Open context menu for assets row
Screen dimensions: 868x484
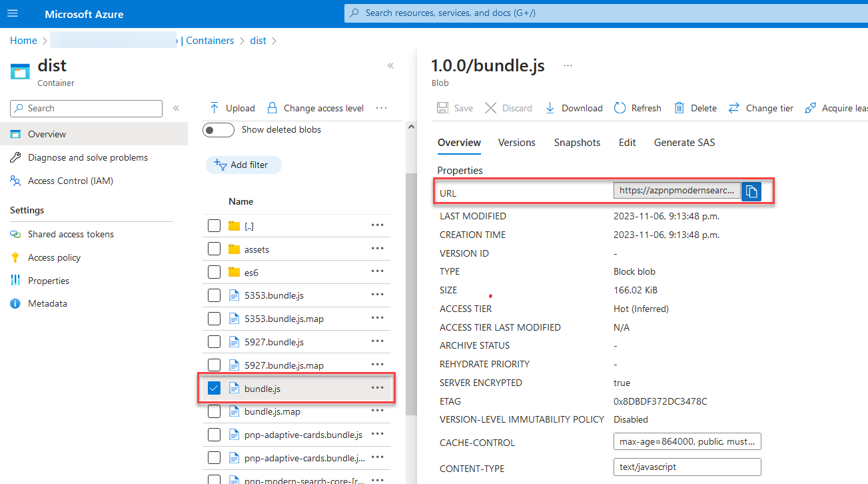pyautogui.click(x=378, y=249)
